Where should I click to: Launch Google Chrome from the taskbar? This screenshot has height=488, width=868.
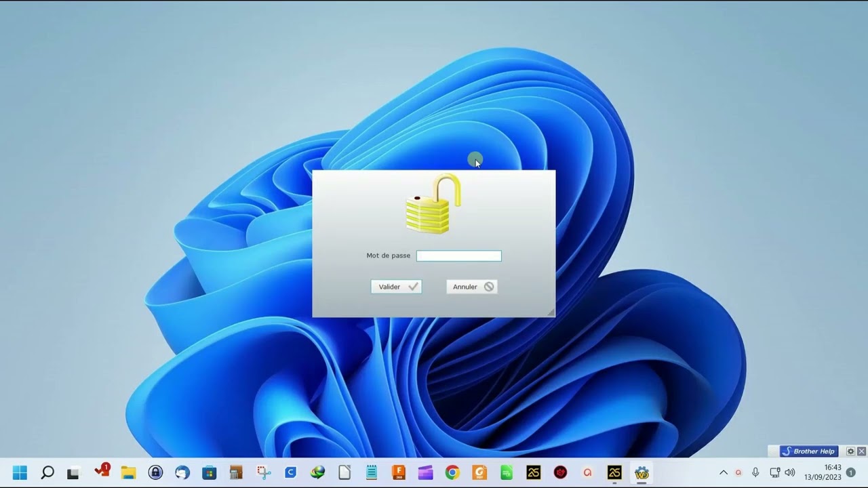(x=452, y=472)
